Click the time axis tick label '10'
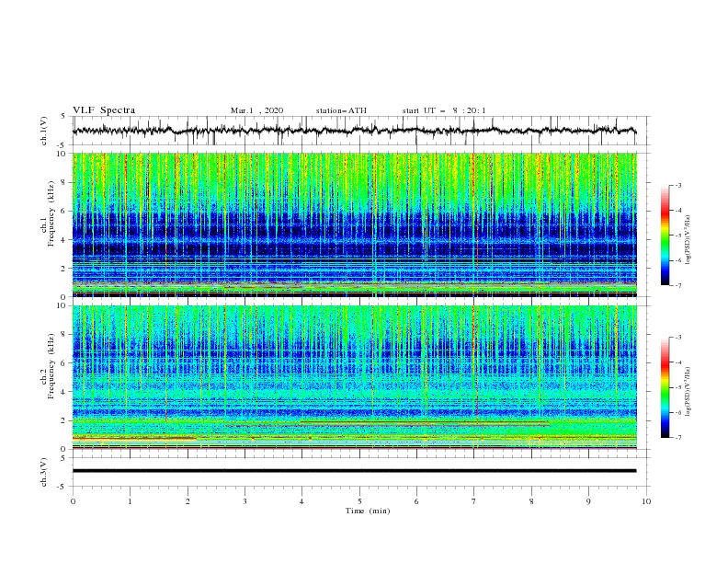Image resolution: width=728 pixels, height=563 pixels. (646, 501)
